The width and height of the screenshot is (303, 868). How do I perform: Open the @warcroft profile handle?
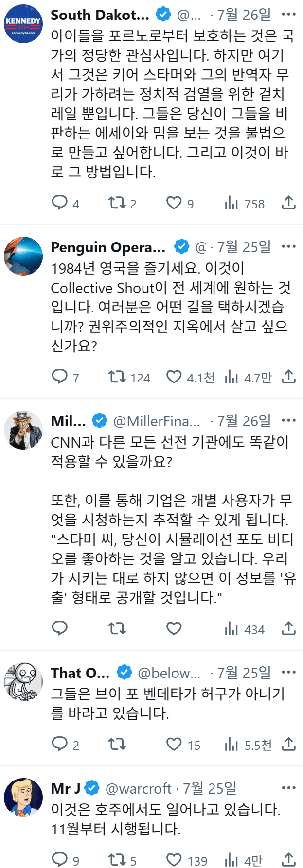click(x=138, y=788)
